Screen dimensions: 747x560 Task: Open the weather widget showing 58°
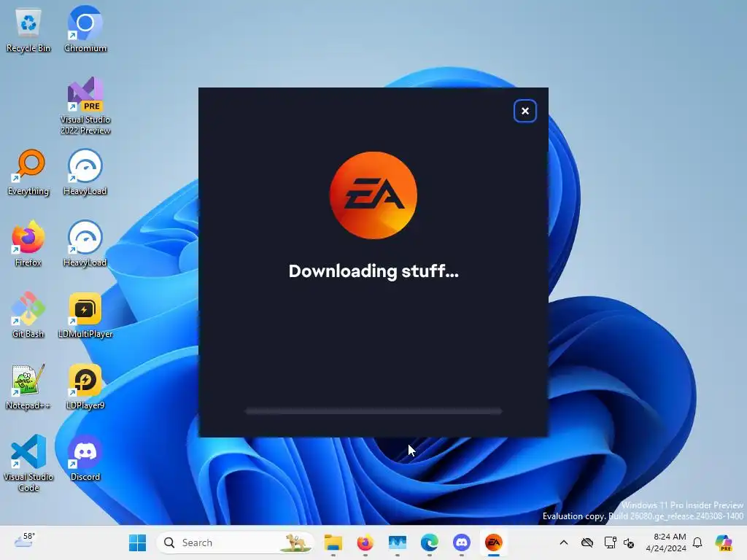[24, 542]
